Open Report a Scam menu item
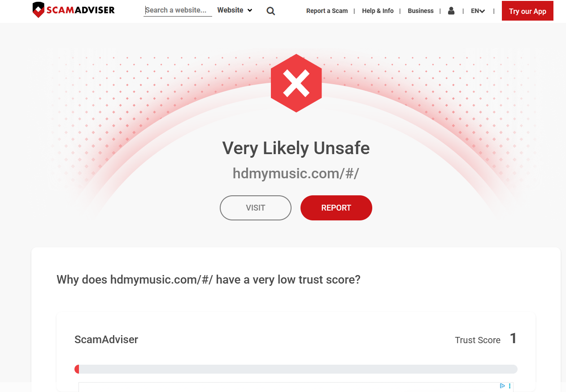Screen dimensions: 566x392 point(327,11)
